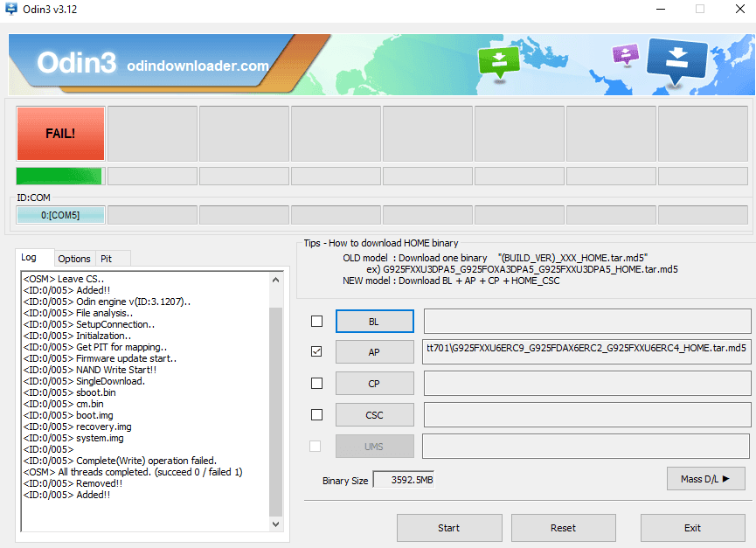Image resolution: width=756 pixels, height=548 pixels.
Task: Click the AP file path field
Action: pyautogui.click(x=587, y=352)
